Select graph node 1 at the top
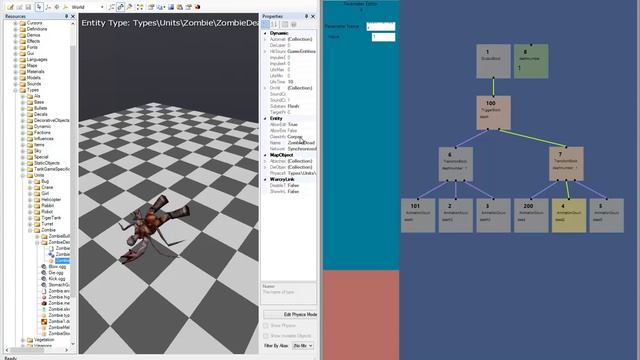This screenshot has height=360, width=640. tap(493, 61)
